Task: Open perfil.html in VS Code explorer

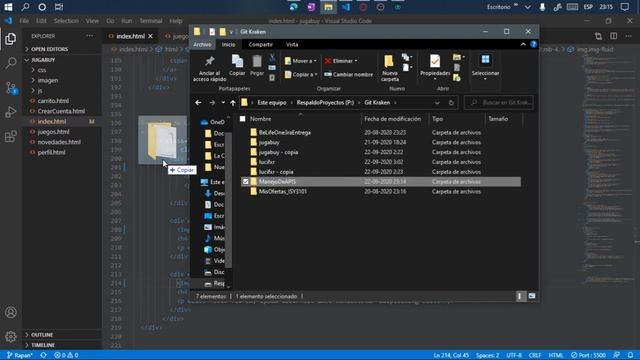Action: [51, 152]
